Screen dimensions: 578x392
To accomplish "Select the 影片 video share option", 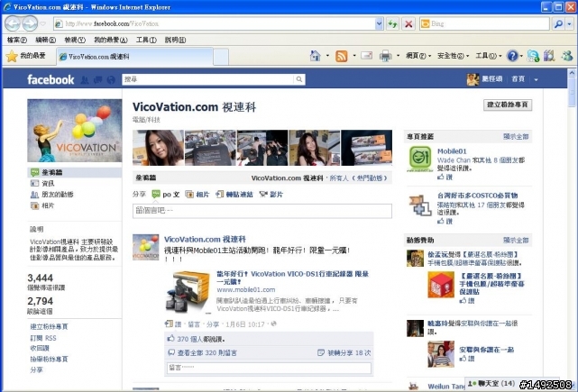I will coord(271,194).
